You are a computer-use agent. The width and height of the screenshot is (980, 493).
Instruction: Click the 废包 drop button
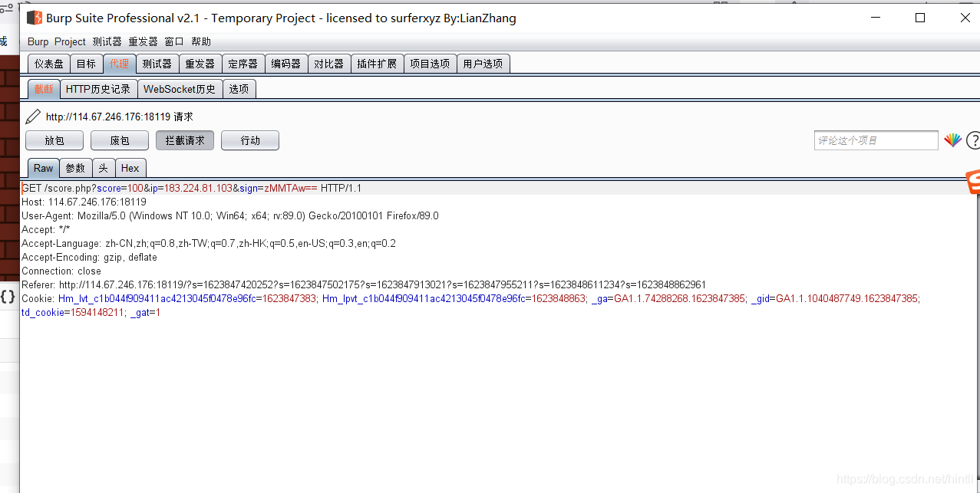120,140
